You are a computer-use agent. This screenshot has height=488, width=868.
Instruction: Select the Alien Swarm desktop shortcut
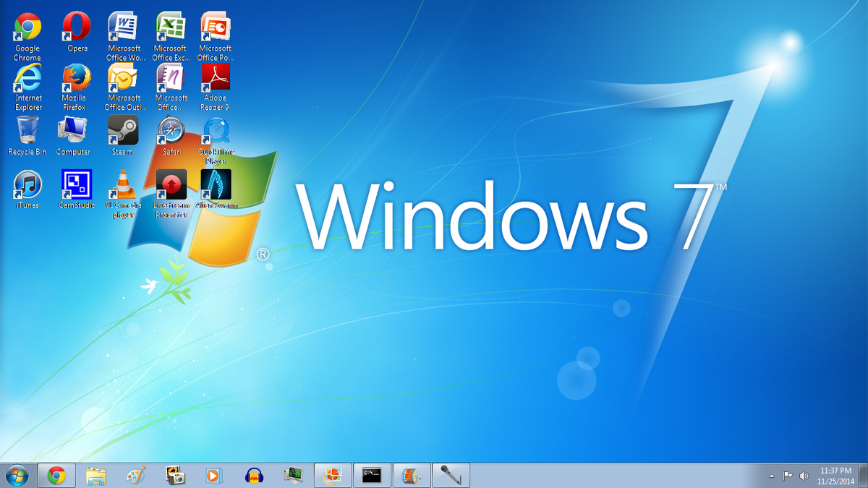216,189
